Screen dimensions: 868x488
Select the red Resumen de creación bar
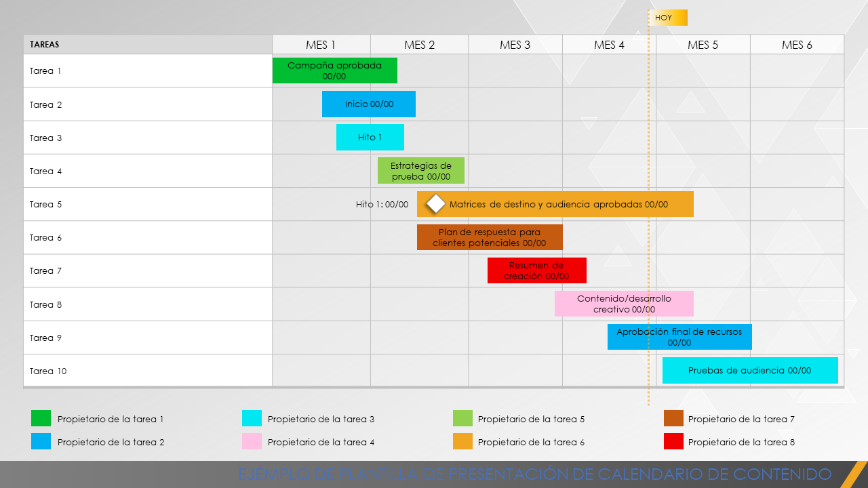pyautogui.click(x=536, y=270)
